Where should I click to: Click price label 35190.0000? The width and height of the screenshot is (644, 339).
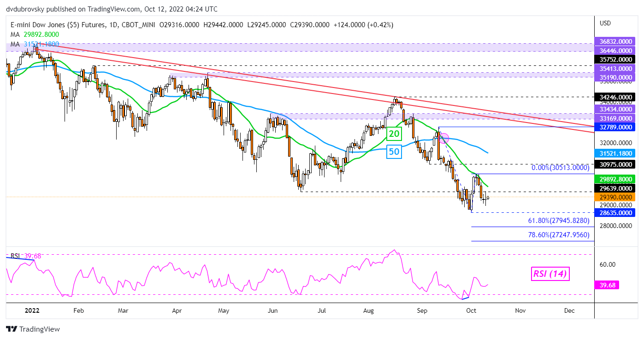tap(615, 77)
